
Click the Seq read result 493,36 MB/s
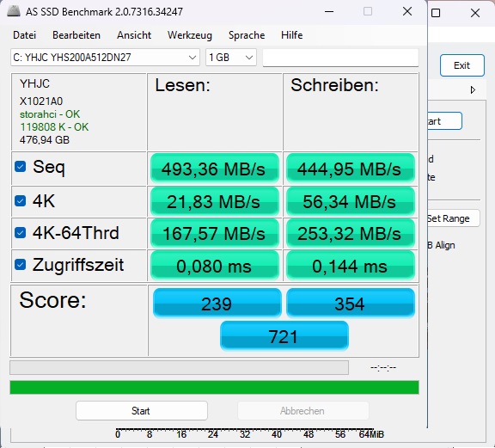coord(215,169)
